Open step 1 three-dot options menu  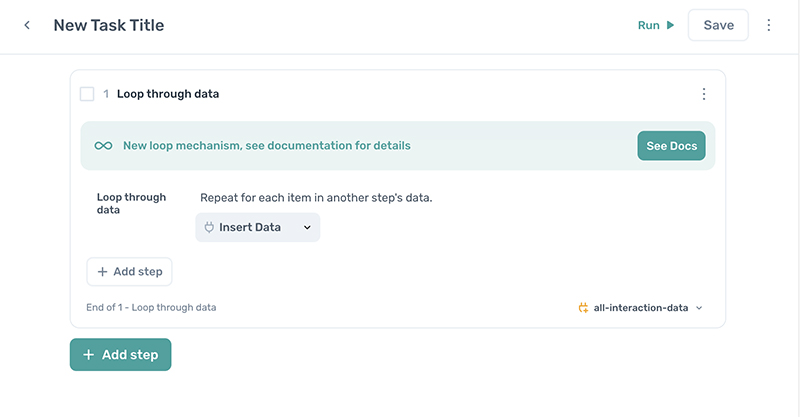[703, 94]
